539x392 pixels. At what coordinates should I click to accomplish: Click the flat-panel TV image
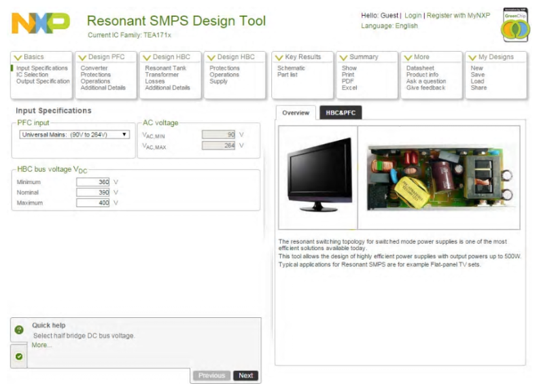coord(318,175)
